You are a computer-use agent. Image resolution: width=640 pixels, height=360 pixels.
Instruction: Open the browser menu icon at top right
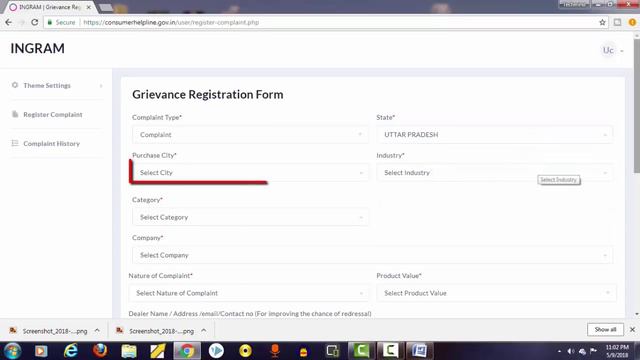632,22
